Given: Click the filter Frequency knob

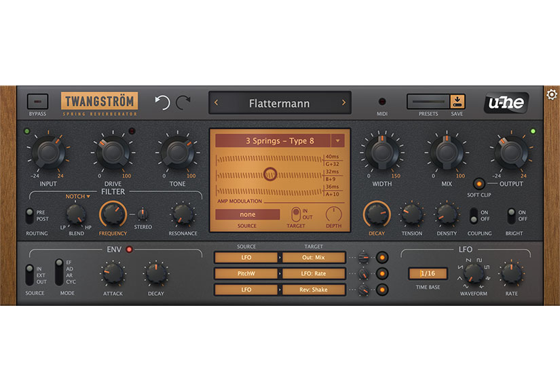Looking at the screenshot, I should pos(113,214).
